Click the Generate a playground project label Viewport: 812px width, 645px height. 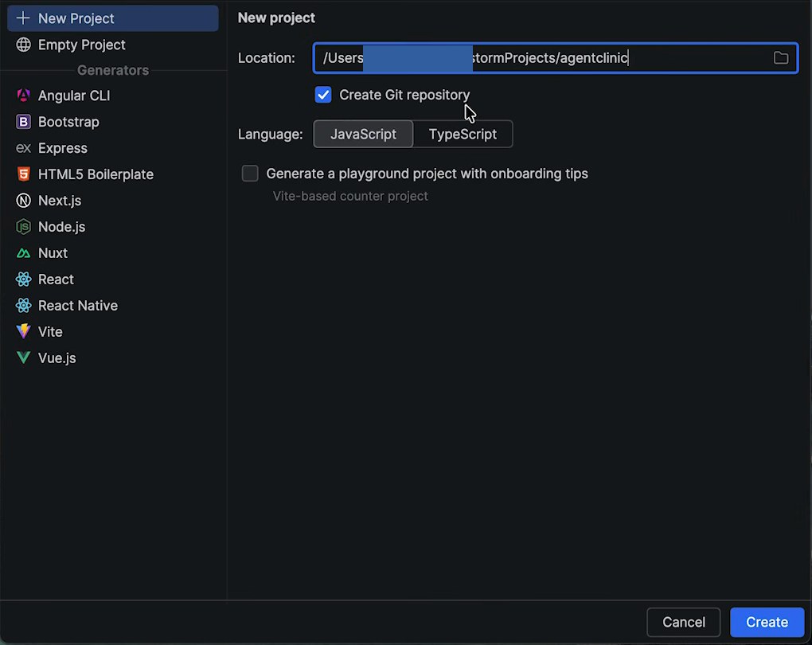coord(427,174)
